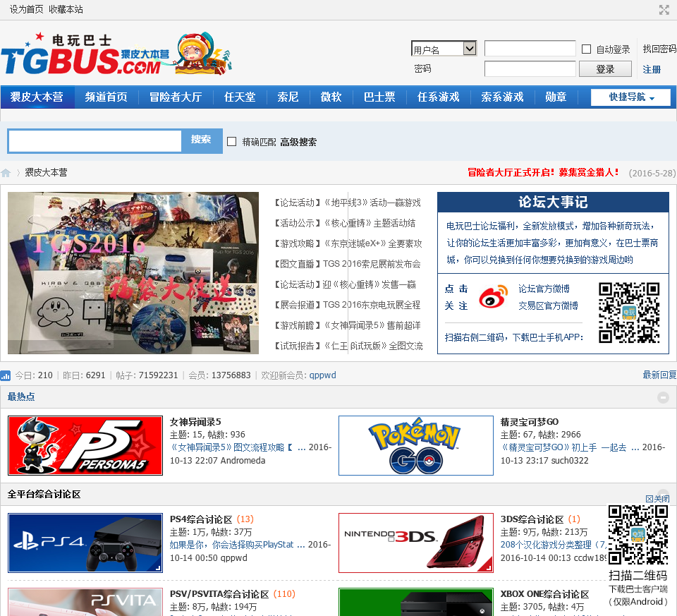
Task: Click the TGS2016 promotional slideshow image
Action: 133,273
